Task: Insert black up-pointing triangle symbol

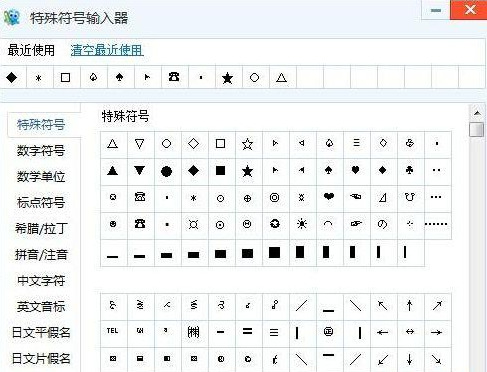Action: [112, 171]
